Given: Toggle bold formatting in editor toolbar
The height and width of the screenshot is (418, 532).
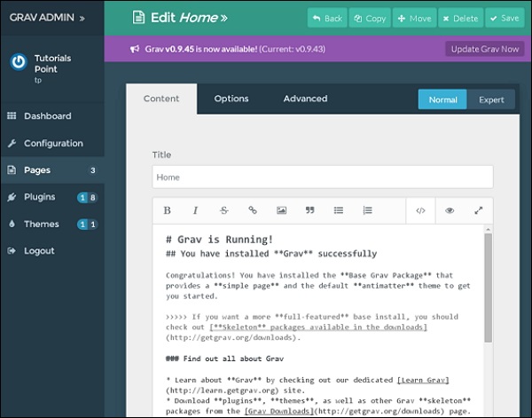Looking at the screenshot, I should (168, 210).
